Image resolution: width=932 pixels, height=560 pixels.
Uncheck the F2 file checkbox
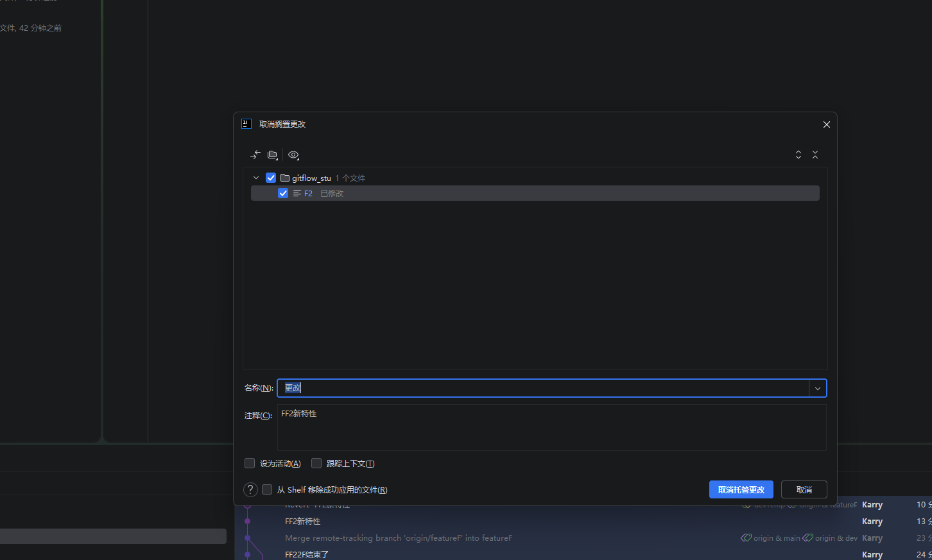pyautogui.click(x=283, y=193)
